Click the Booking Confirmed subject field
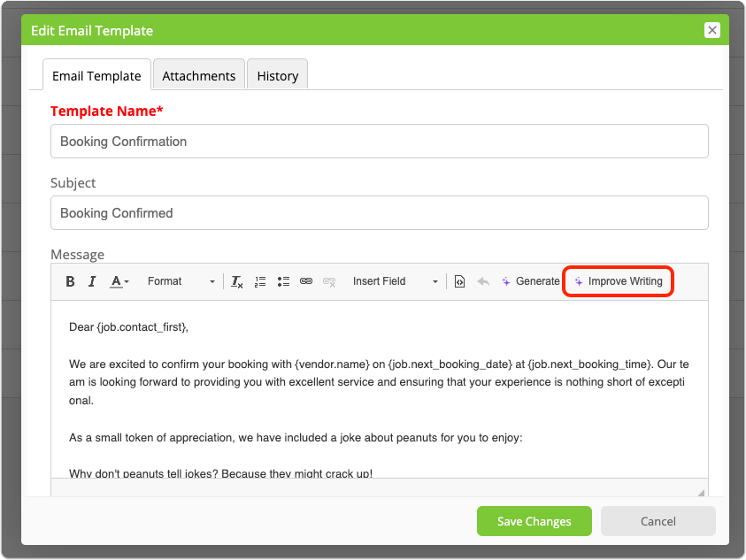 click(x=379, y=212)
